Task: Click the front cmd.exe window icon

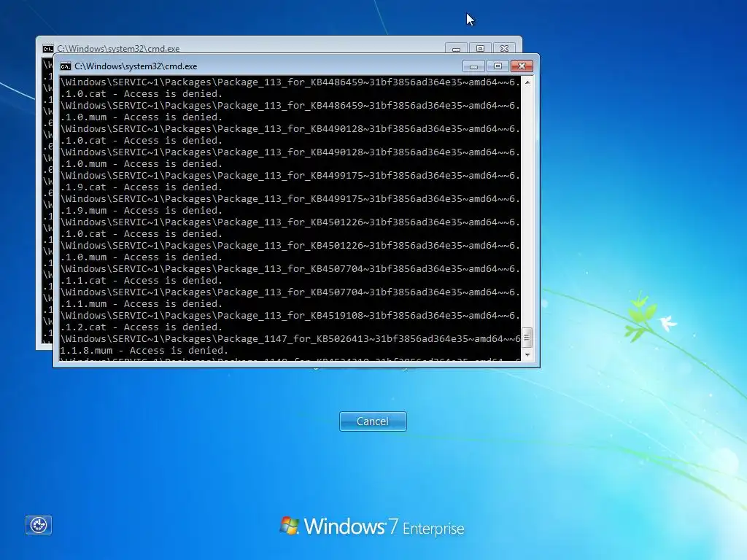Action: (x=66, y=66)
